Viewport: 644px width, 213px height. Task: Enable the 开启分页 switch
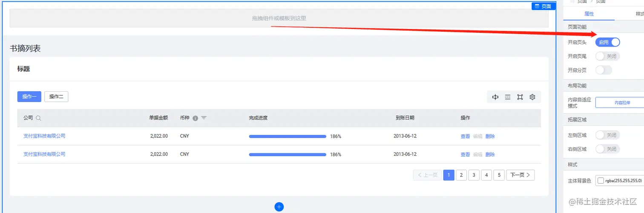point(604,70)
